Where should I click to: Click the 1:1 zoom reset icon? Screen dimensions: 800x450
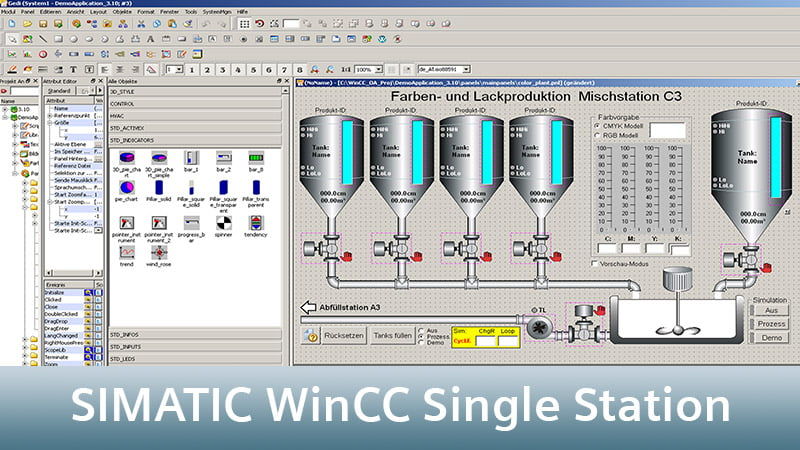(x=345, y=69)
